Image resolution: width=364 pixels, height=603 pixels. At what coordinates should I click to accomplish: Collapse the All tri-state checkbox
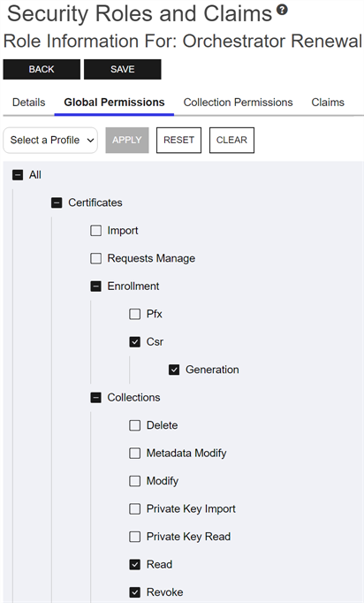click(18, 175)
